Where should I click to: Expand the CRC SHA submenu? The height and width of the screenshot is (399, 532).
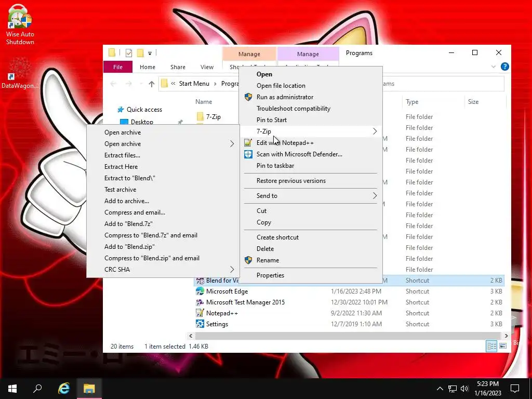coord(163,270)
